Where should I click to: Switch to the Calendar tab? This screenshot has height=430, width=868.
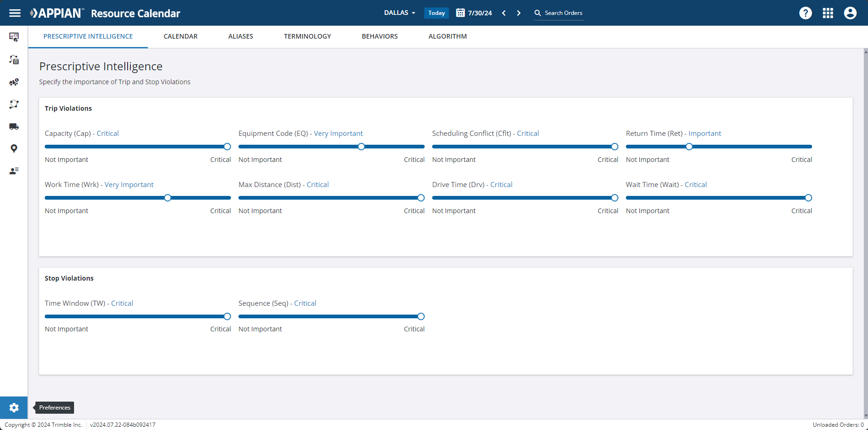(181, 36)
